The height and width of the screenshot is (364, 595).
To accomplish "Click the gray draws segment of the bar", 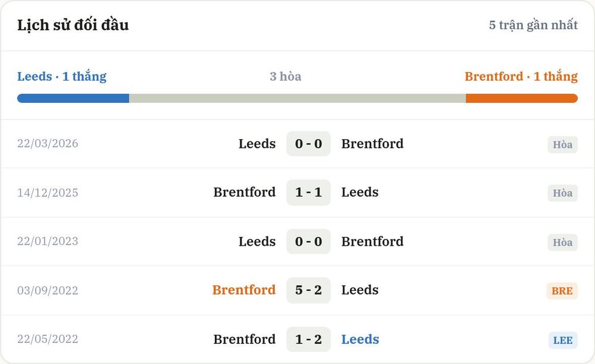I will 297,99.
